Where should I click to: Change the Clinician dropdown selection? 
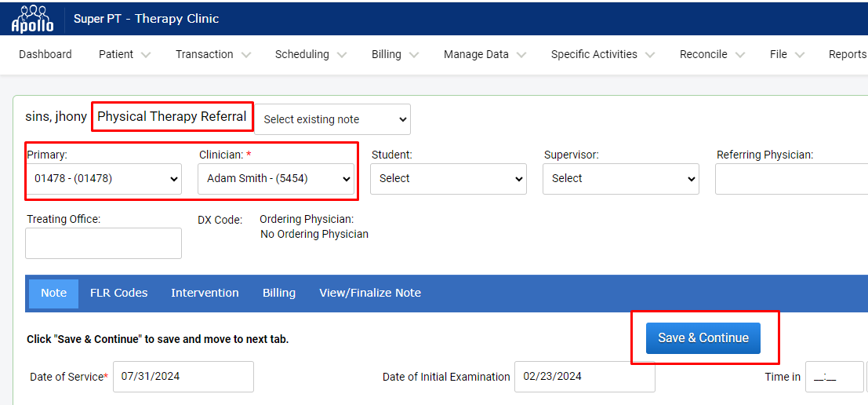[x=276, y=178]
